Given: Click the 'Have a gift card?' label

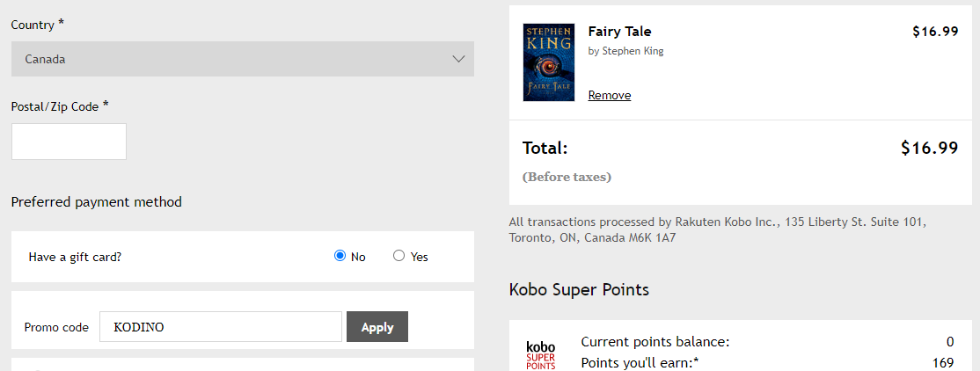Looking at the screenshot, I should click(x=75, y=257).
